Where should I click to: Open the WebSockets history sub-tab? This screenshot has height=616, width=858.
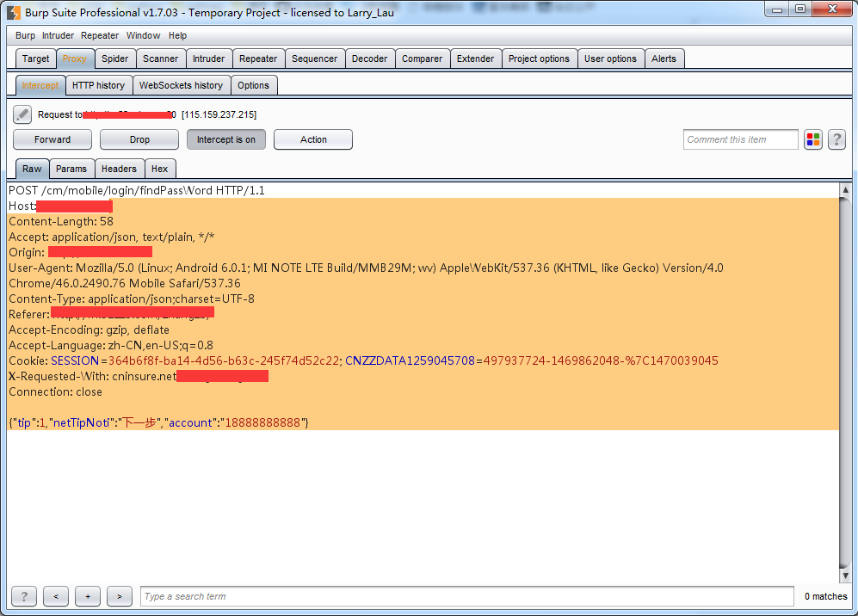[x=181, y=85]
